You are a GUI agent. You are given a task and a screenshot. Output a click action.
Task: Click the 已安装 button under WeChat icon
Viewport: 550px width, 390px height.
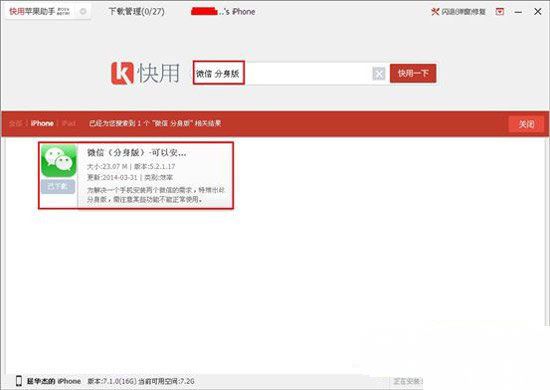tap(58, 187)
